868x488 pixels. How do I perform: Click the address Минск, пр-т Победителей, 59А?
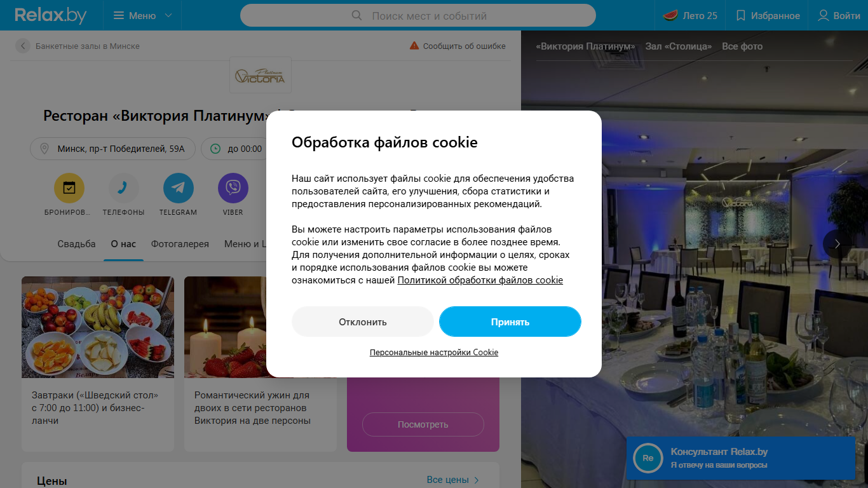113,149
